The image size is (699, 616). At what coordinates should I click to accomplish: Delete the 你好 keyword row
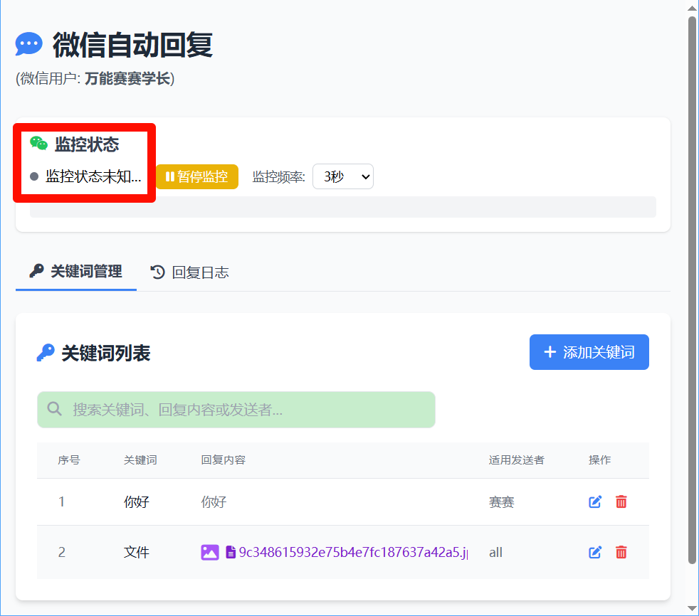[621, 501]
